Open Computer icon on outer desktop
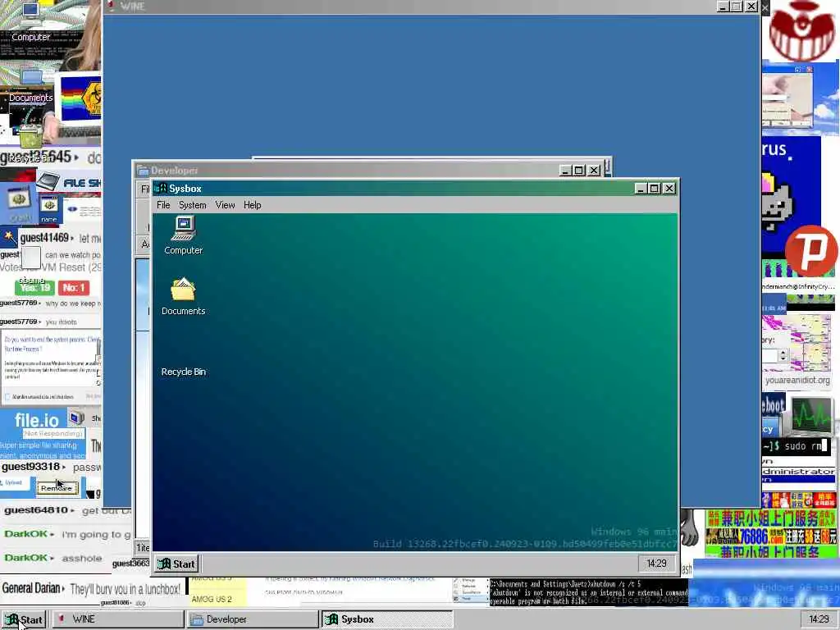The image size is (840, 630). (30, 22)
